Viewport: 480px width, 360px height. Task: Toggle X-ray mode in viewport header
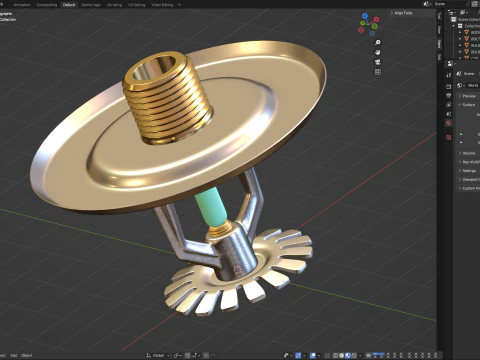327,355
